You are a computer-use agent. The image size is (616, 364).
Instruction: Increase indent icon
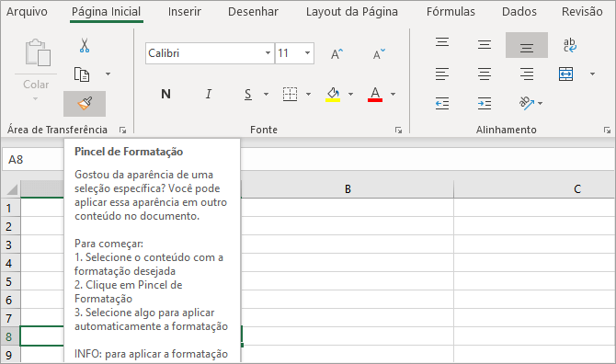tap(485, 103)
